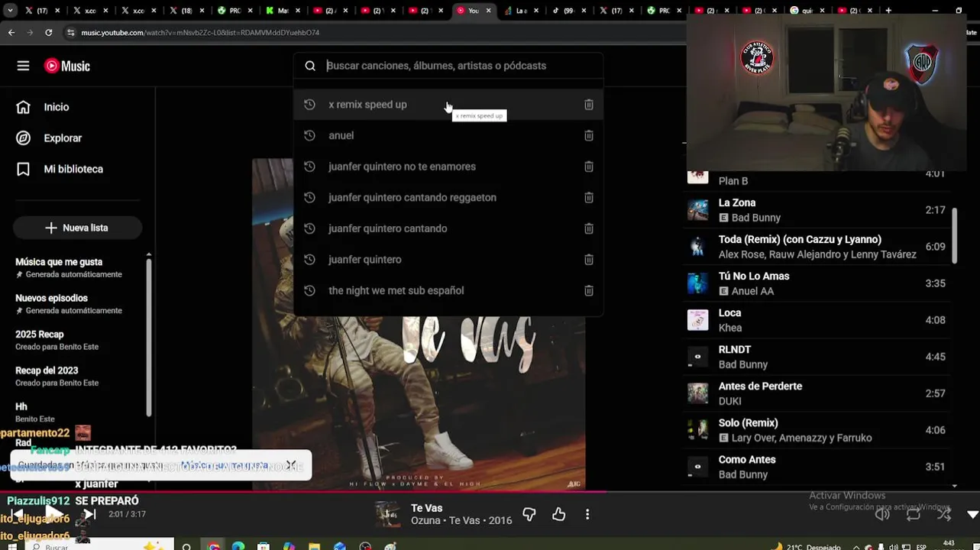Play 'Solo (Remix)' from the queue
This screenshot has width=980, height=550.
point(816,430)
